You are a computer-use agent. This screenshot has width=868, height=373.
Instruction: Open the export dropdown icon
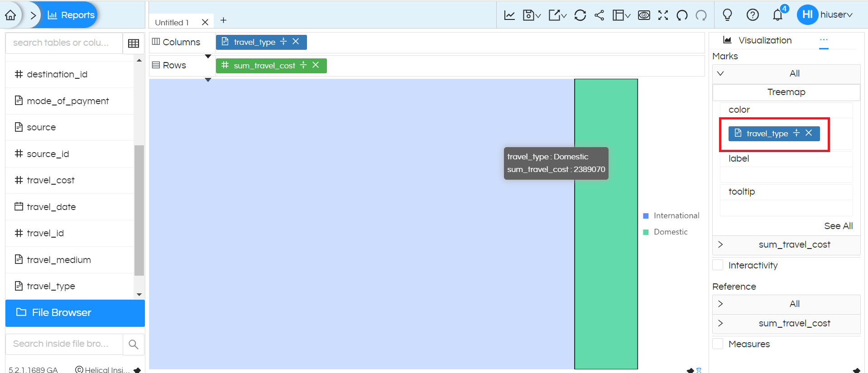557,15
